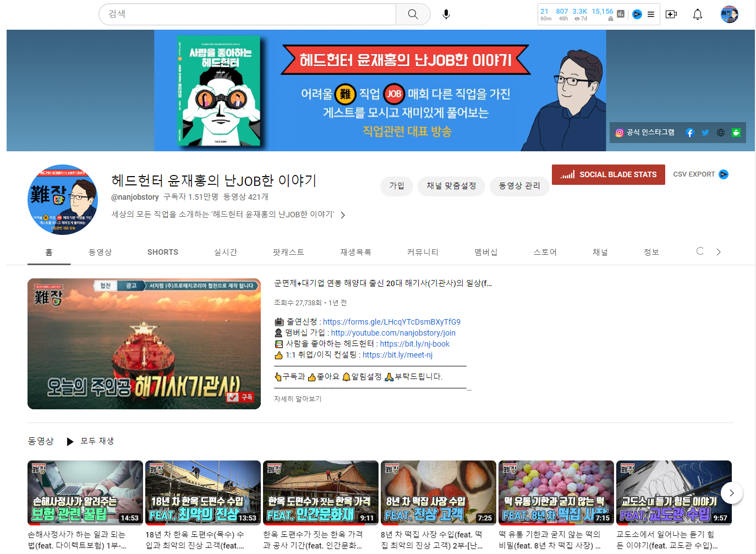Open the featured video title link

click(383, 283)
